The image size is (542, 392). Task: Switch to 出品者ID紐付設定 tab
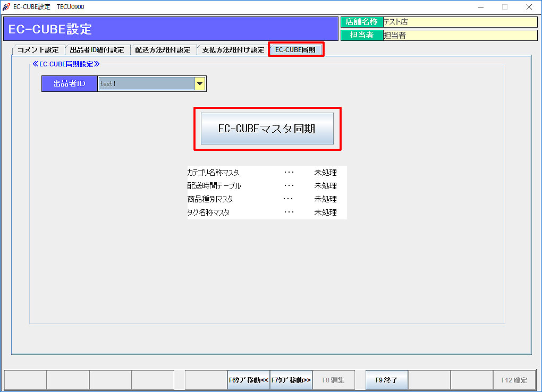pyautogui.click(x=97, y=50)
